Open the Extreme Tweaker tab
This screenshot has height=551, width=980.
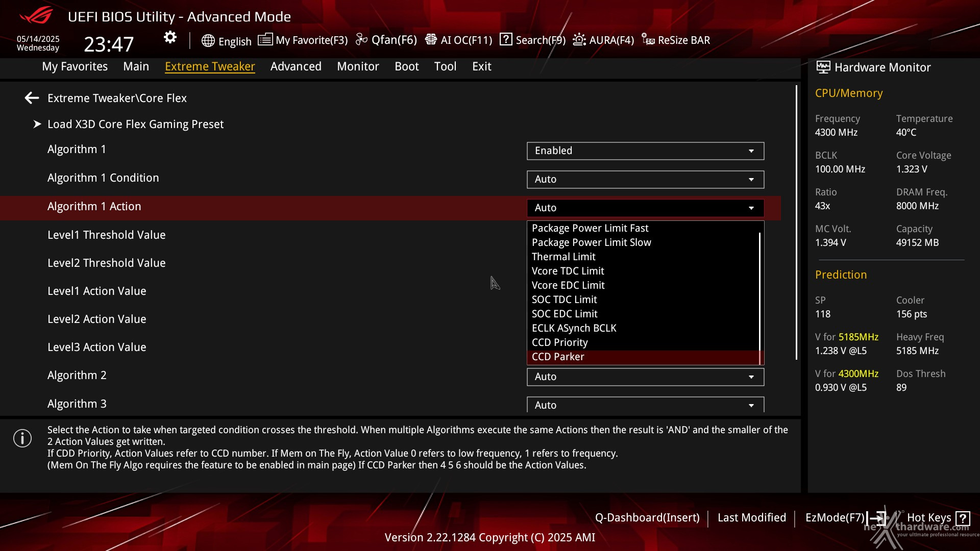(x=210, y=66)
